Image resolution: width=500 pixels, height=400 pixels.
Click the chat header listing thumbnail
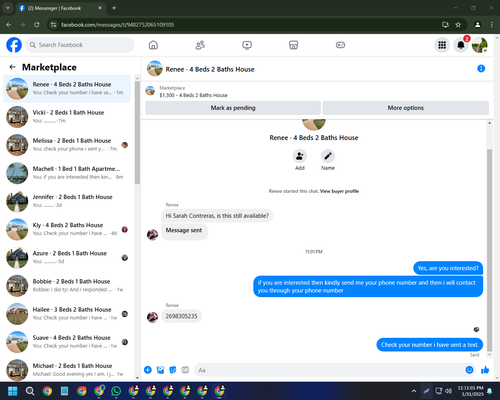155,68
